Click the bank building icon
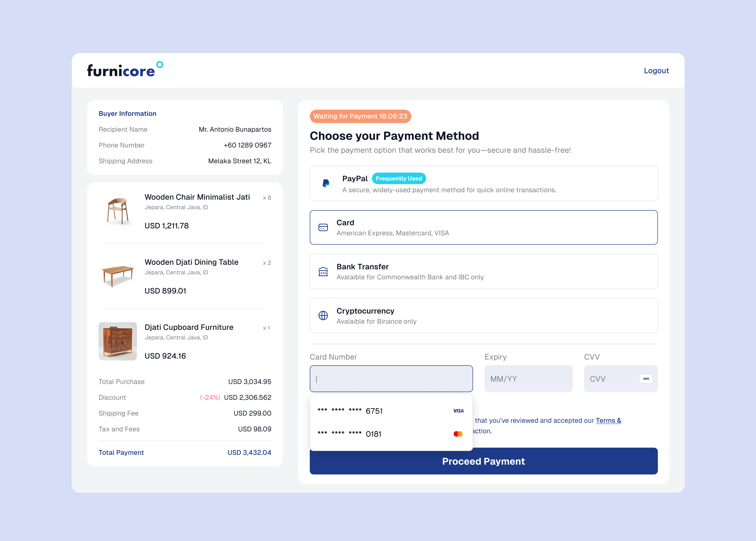This screenshot has width=756, height=541. point(323,271)
